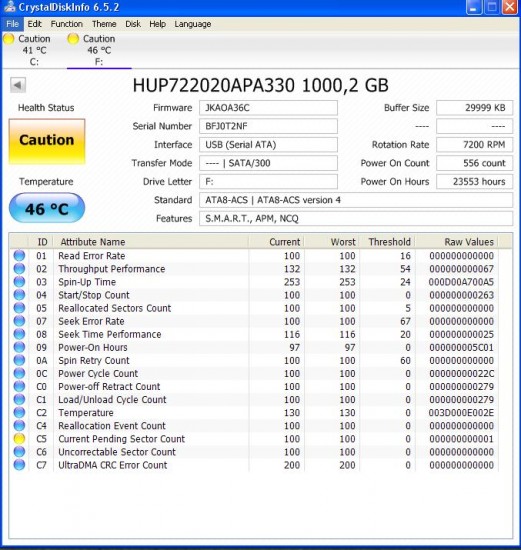Click the CrystalDiskInfo title bar app icon
This screenshot has width=521, height=550.
pyautogui.click(x=9, y=7)
